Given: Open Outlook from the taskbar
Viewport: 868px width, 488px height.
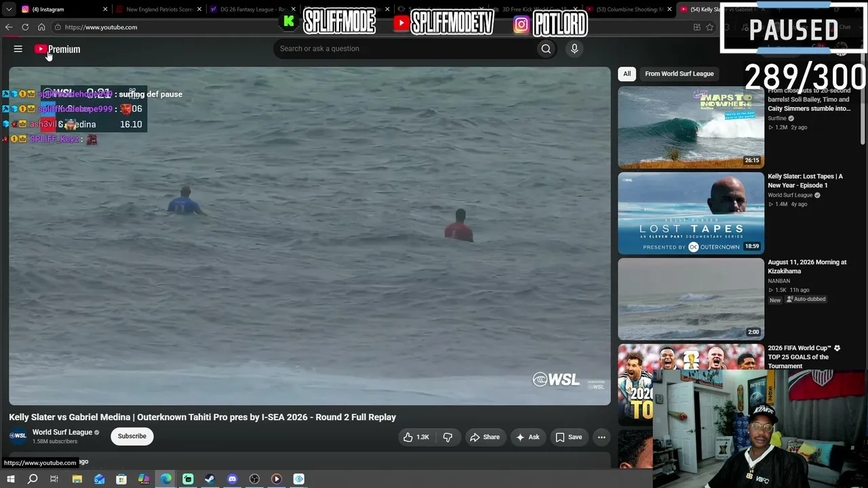Looking at the screenshot, I should (x=100, y=479).
